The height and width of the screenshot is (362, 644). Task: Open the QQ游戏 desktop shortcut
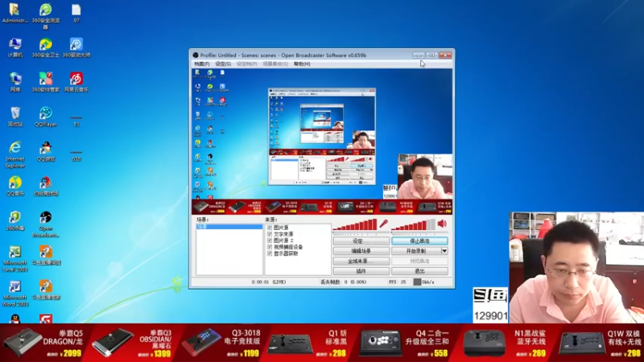pyautogui.click(x=46, y=151)
